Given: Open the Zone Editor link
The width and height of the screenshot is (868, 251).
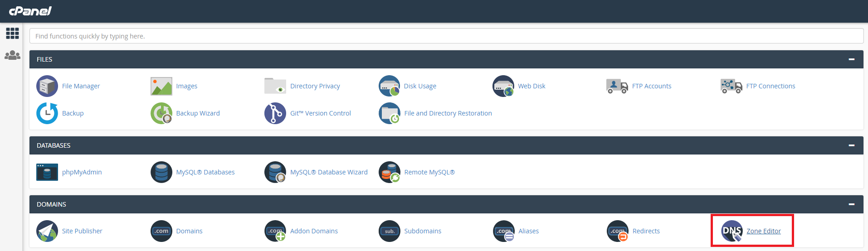Looking at the screenshot, I should pos(764,231).
